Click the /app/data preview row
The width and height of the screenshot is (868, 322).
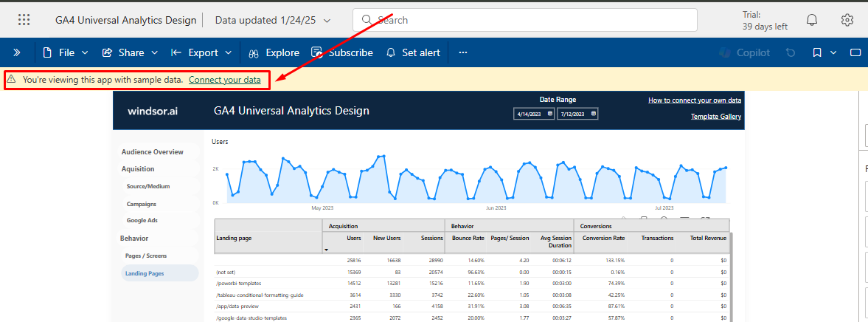point(472,306)
